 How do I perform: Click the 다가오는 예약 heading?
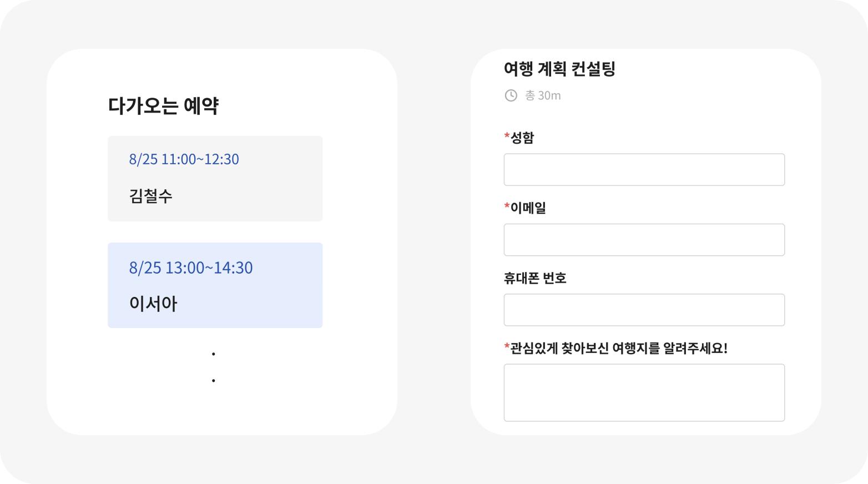pyautogui.click(x=163, y=105)
